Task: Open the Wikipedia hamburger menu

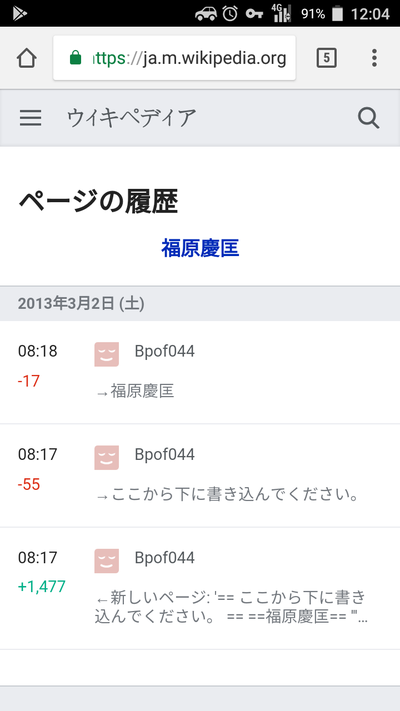Action: click(30, 118)
